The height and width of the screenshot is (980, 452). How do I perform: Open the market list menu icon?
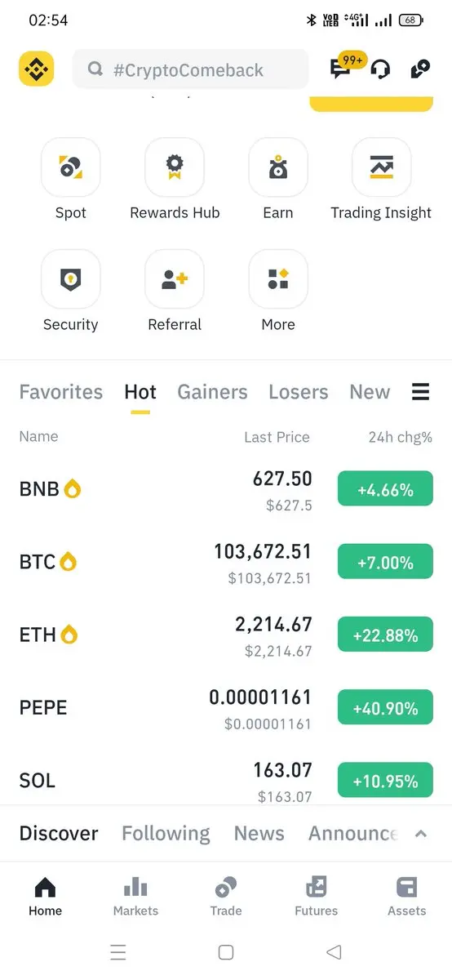[420, 392]
